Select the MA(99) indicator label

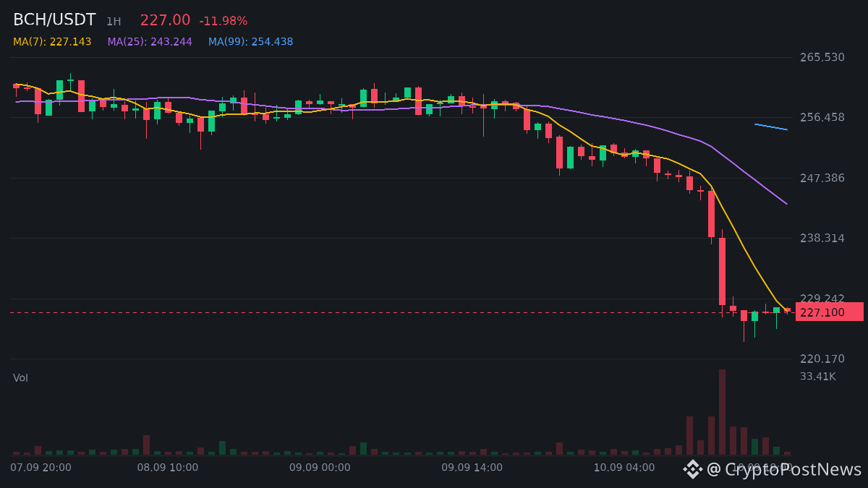click(251, 42)
